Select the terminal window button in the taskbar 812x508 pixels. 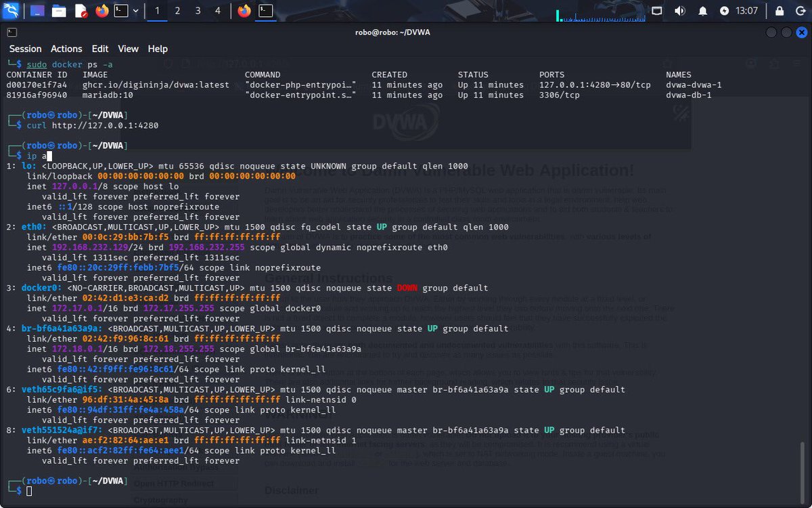coord(266,11)
